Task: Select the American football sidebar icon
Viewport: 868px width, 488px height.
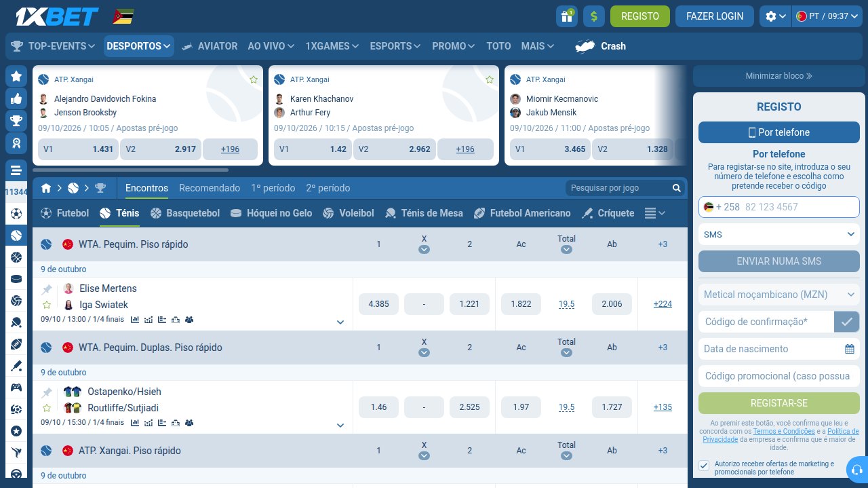Action: [16, 344]
